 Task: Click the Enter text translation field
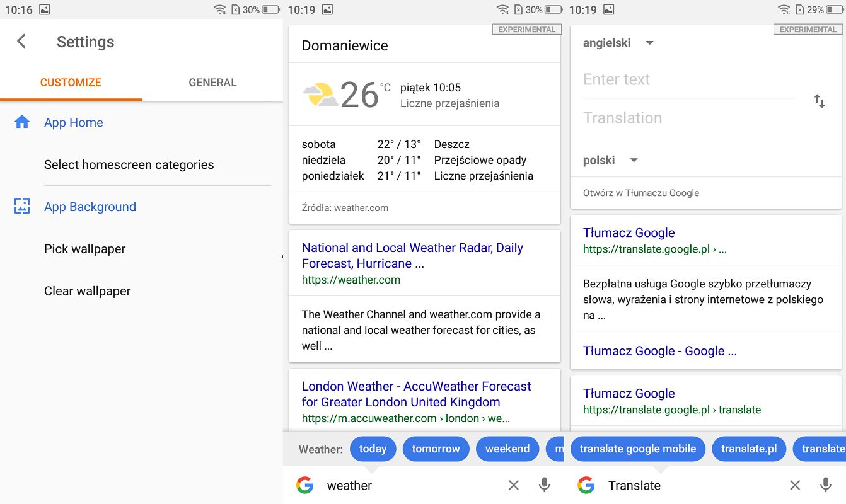point(690,80)
